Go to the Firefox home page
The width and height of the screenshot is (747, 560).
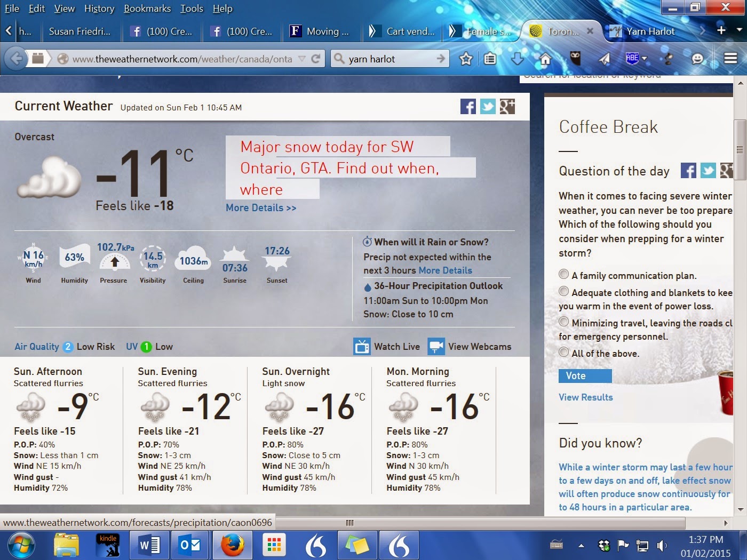545,59
